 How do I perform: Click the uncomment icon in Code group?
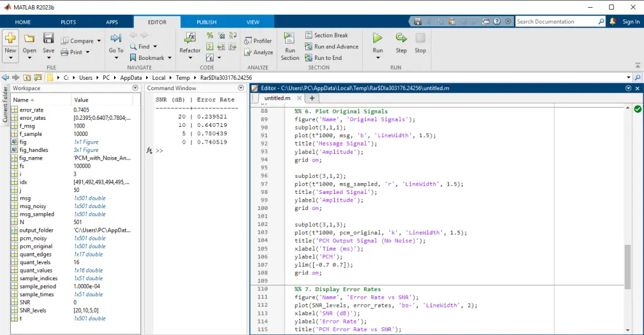[x=222, y=35]
